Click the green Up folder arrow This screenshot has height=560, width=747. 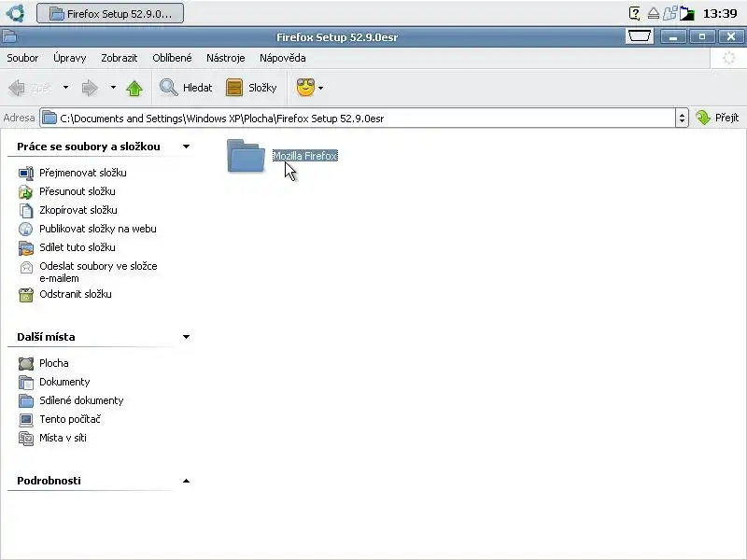[134, 88]
